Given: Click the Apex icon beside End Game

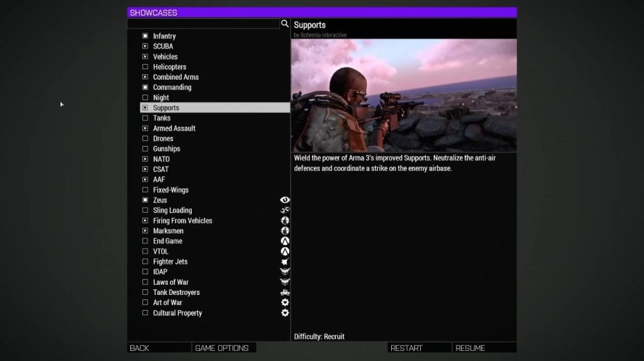Looking at the screenshot, I should point(285,241).
